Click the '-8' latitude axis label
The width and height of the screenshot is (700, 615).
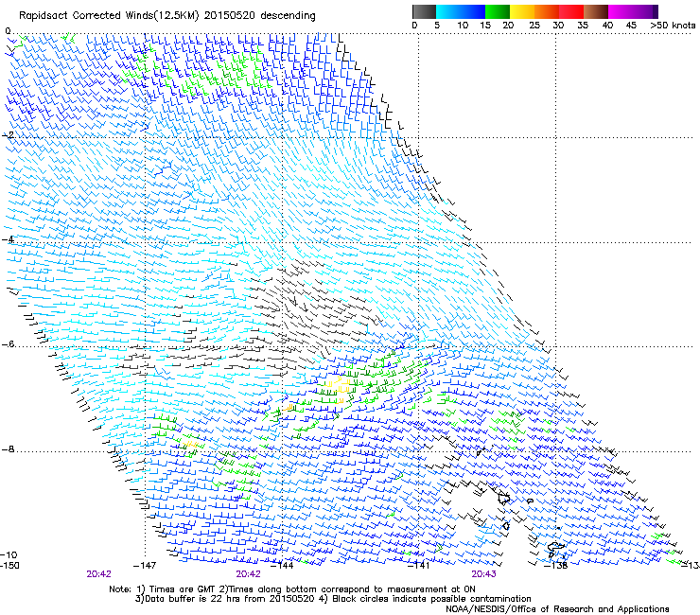pyautogui.click(x=8, y=449)
